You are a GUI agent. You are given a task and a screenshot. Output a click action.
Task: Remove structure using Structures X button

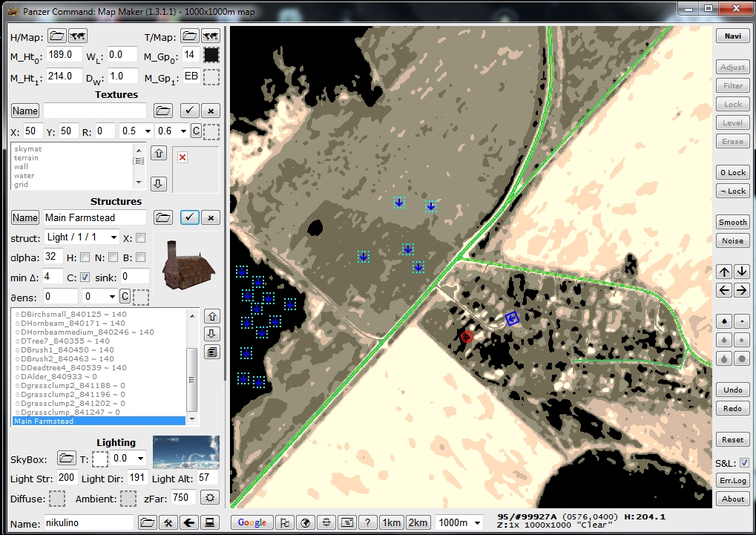[x=211, y=217]
